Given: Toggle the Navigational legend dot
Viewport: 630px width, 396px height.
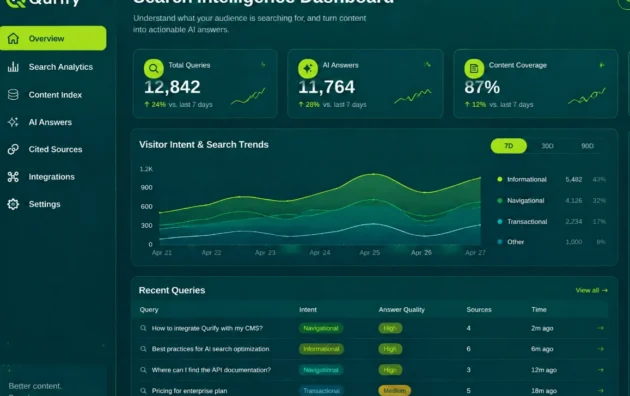Looking at the screenshot, I should (x=500, y=200).
